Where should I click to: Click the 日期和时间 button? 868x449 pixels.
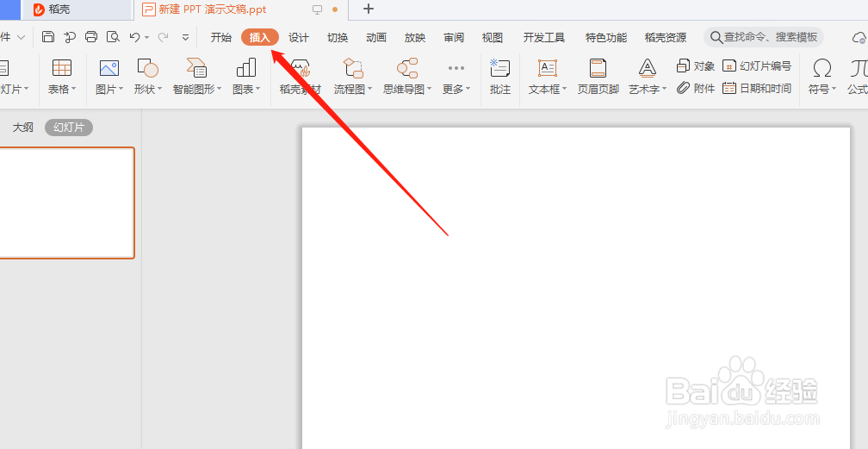tap(757, 88)
